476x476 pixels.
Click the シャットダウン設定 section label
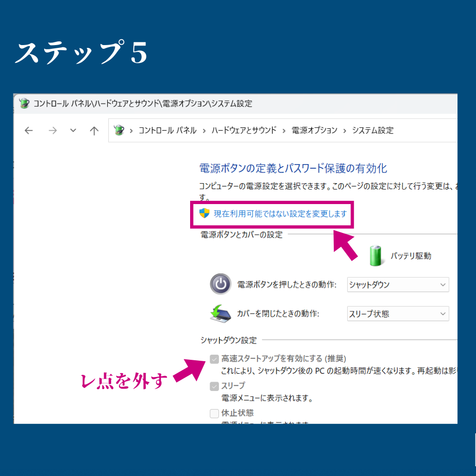click(229, 340)
